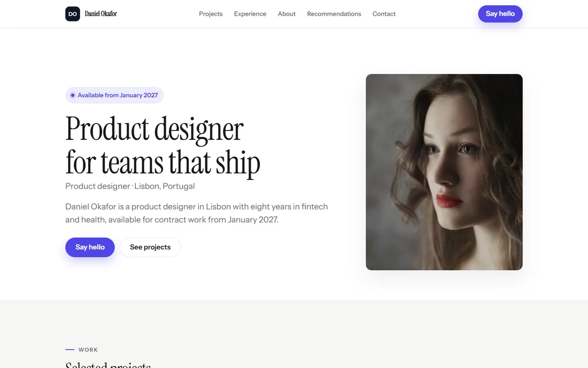Click the portrait photo
Viewport: 588px width, 368px height.
click(444, 172)
